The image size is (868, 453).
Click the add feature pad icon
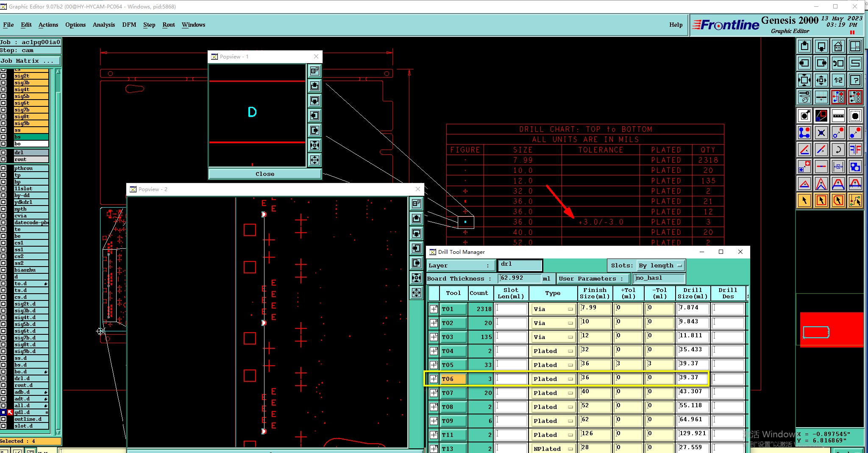[804, 116]
